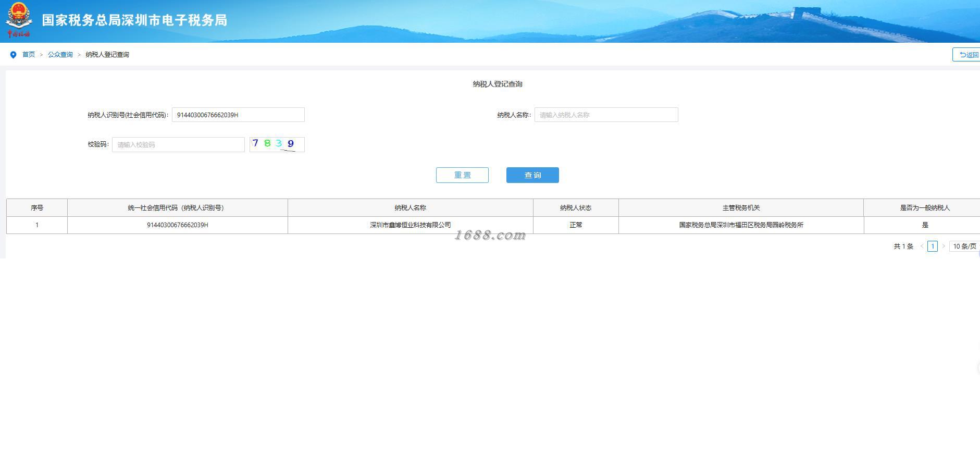Image resolution: width=980 pixels, height=468 pixels.
Task: Refresh the captcha image 7839
Action: tap(277, 144)
